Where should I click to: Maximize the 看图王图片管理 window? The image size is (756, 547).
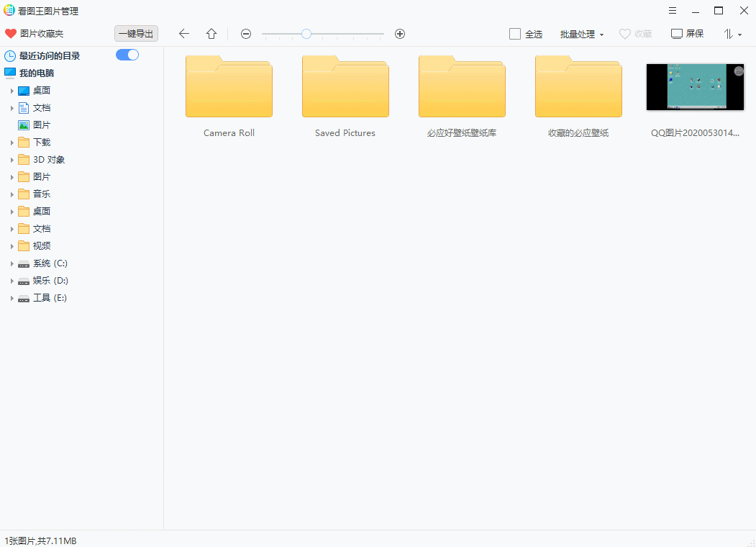click(x=719, y=11)
